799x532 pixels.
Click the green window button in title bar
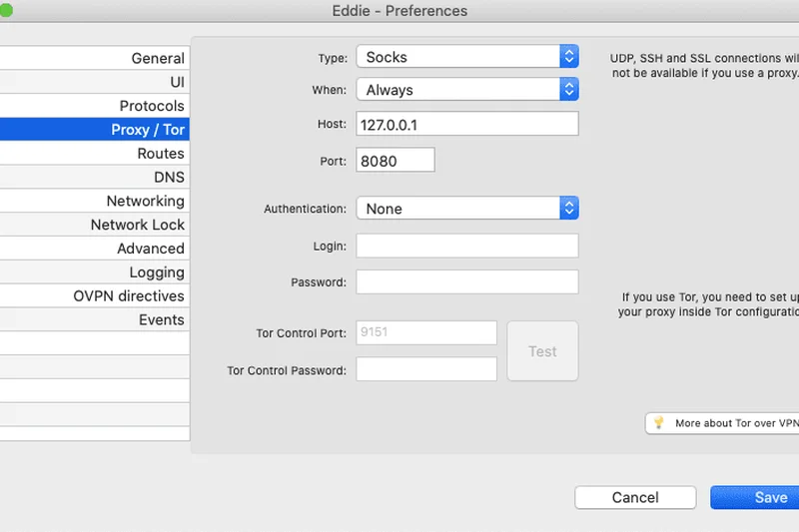click(x=4, y=10)
